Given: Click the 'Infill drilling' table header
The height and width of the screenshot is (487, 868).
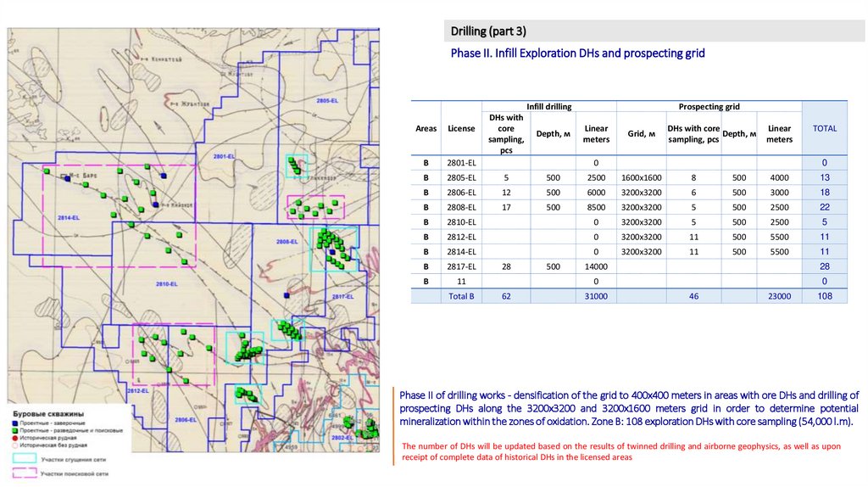Looking at the screenshot, I should click(548, 106).
